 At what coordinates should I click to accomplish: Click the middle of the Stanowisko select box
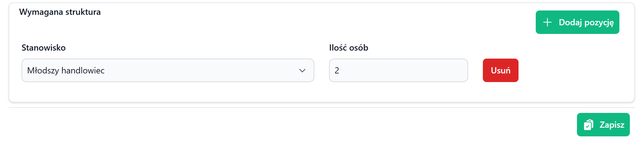click(168, 70)
